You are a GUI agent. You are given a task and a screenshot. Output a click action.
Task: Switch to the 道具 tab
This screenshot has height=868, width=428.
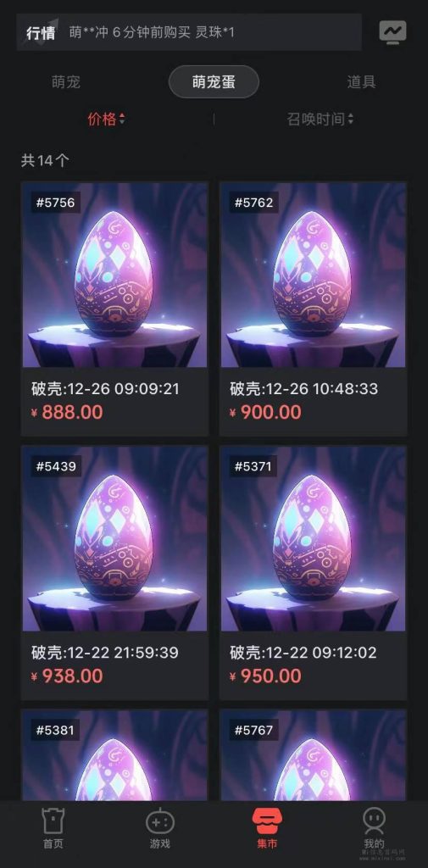(362, 82)
